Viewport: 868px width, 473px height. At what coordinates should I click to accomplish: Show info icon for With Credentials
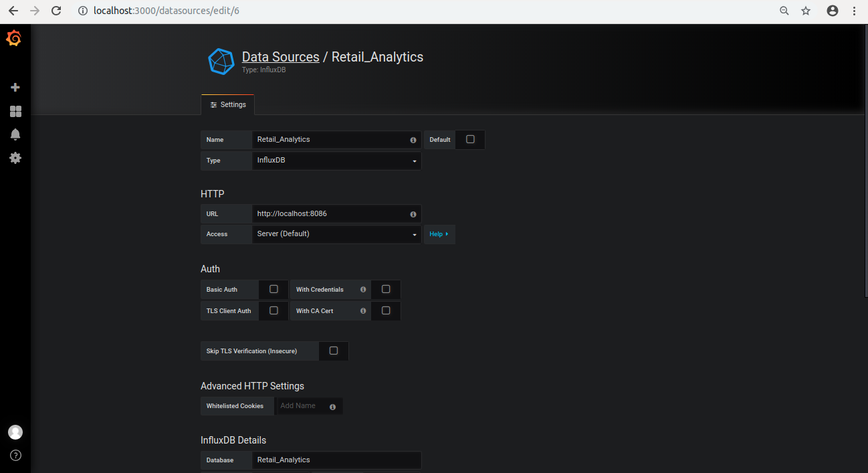tap(363, 290)
